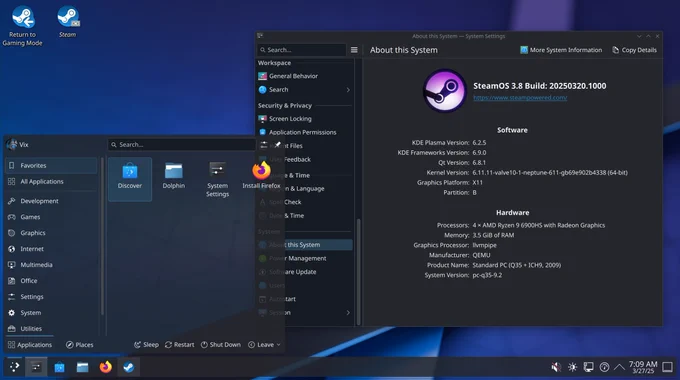Open Steam from the taskbar
The image size is (680, 380).
[x=128, y=367]
